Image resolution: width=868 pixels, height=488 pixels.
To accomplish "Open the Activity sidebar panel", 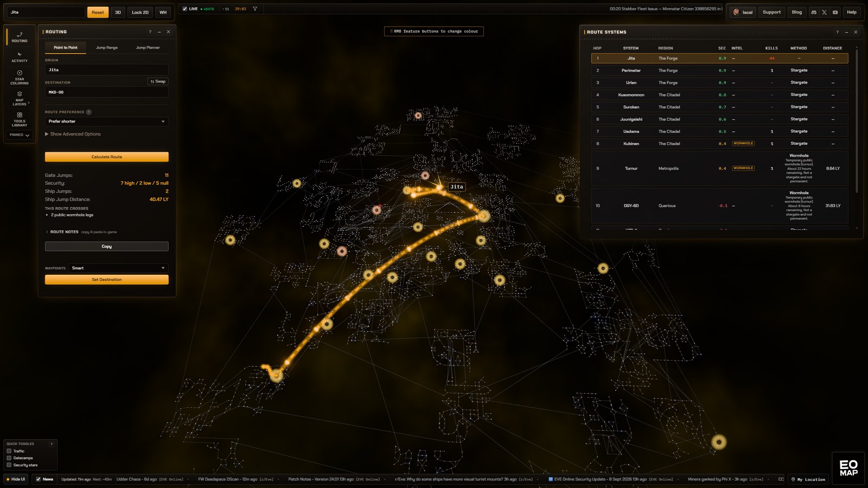I will click(20, 57).
